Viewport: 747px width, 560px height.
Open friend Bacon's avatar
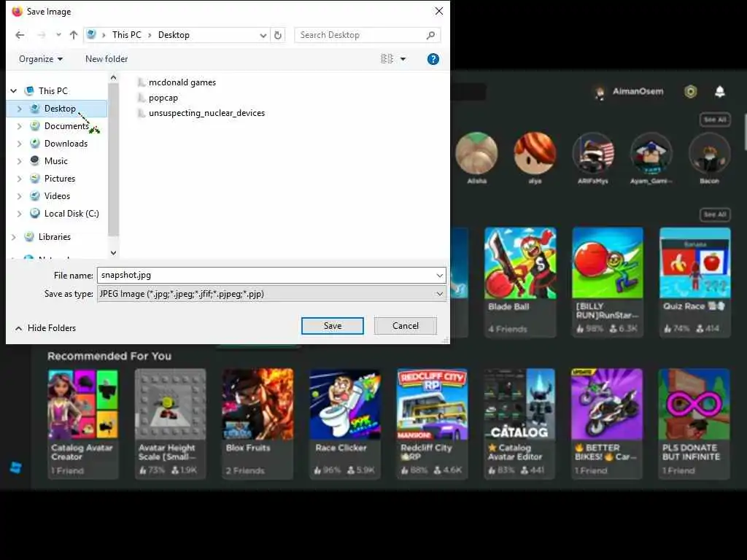coord(709,153)
